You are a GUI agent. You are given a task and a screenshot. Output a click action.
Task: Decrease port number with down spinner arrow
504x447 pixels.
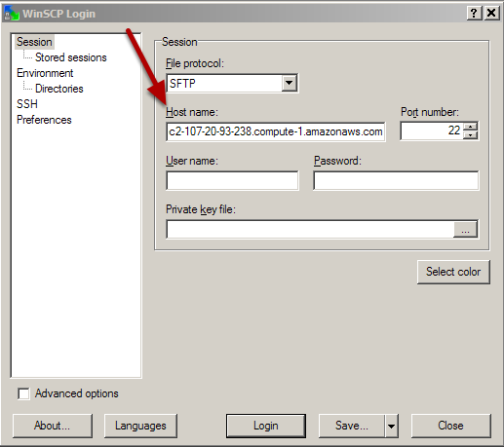pos(471,135)
